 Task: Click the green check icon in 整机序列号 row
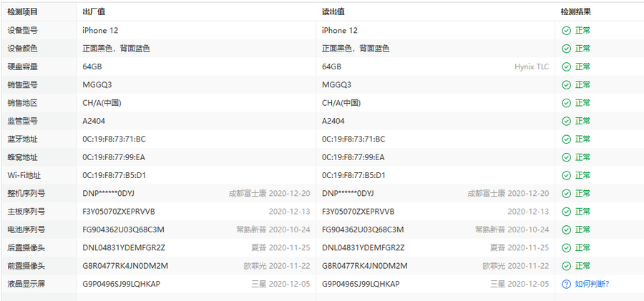[567, 194]
